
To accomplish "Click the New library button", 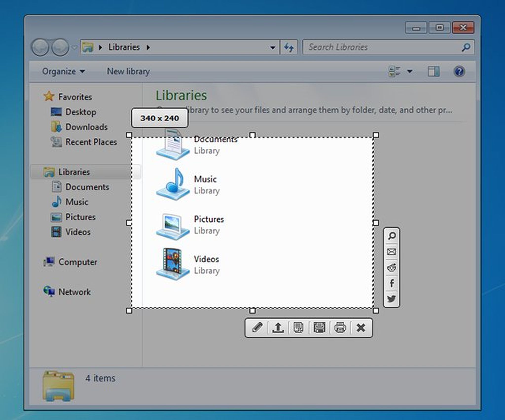I will pyautogui.click(x=128, y=72).
